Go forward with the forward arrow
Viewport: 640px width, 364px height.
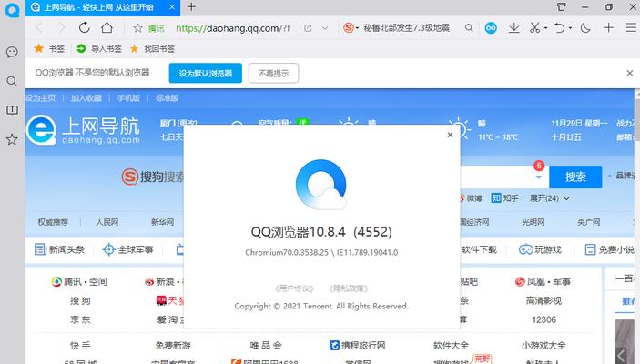(62, 27)
